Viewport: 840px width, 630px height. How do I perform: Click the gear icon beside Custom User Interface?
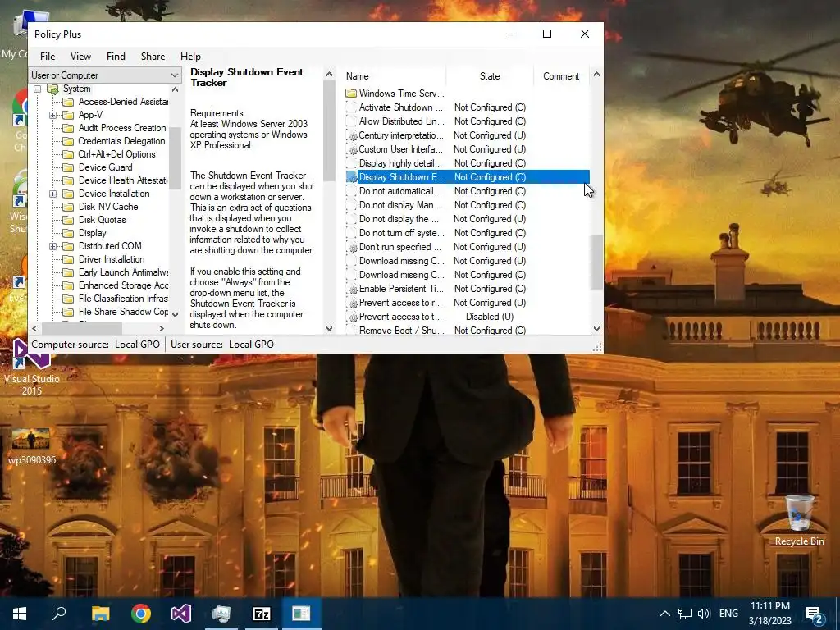click(x=353, y=150)
